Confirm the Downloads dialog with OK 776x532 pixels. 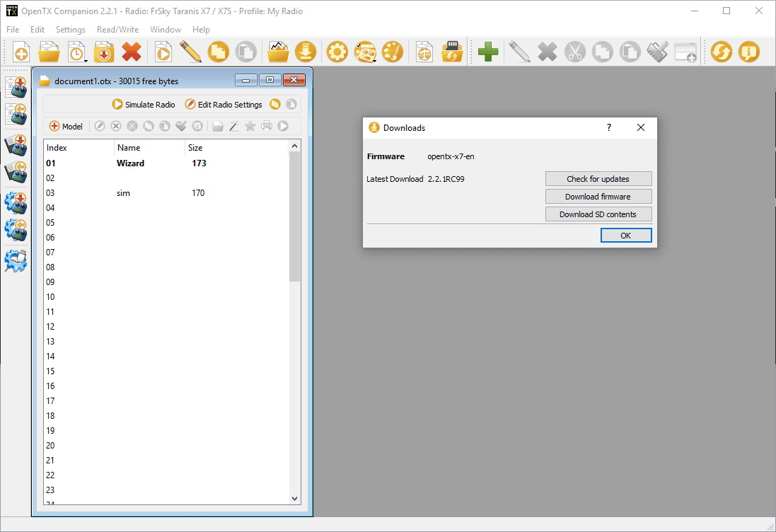pyautogui.click(x=626, y=236)
